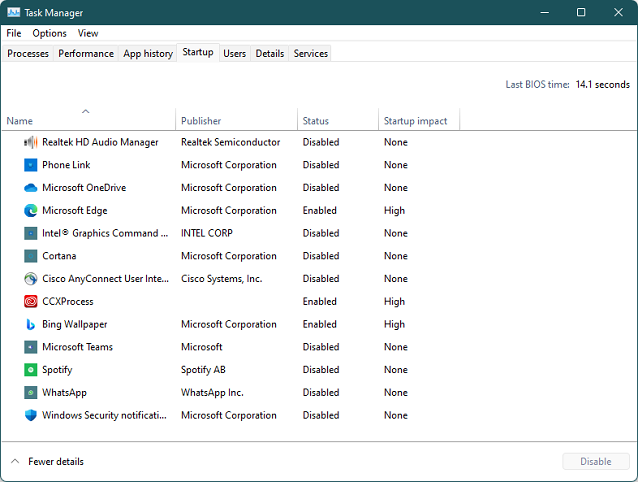Viewport: 638px width, 482px height.
Task: Select the Microsoft Edge row name
Action: coord(74,211)
